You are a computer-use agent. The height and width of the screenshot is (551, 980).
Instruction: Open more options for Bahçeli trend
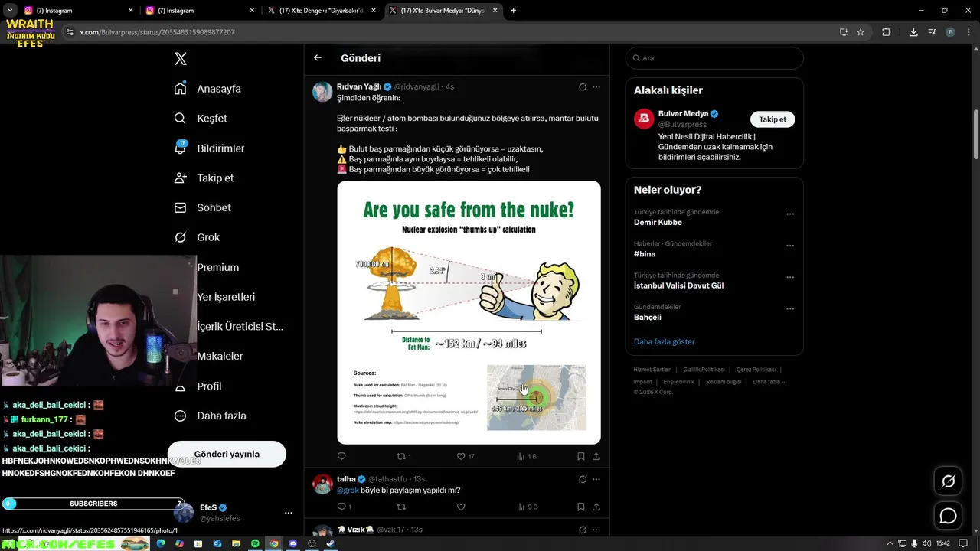click(x=790, y=309)
